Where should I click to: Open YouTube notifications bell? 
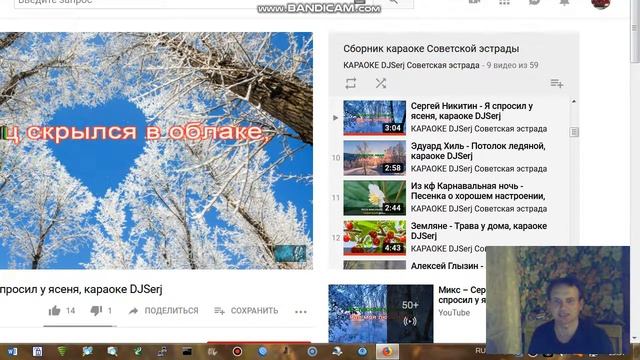coord(564,2)
